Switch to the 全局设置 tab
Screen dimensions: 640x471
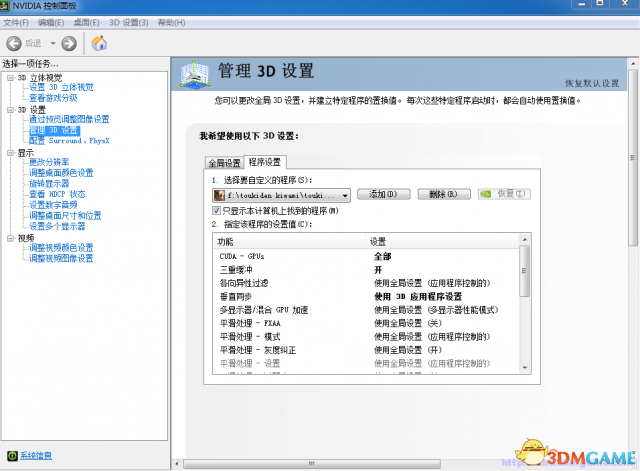click(x=224, y=163)
